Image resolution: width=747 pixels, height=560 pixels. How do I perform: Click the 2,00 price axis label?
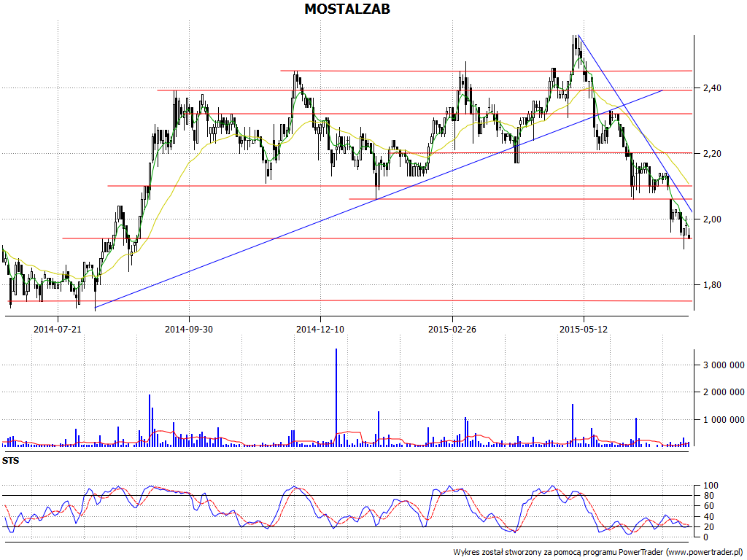[712, 219]
